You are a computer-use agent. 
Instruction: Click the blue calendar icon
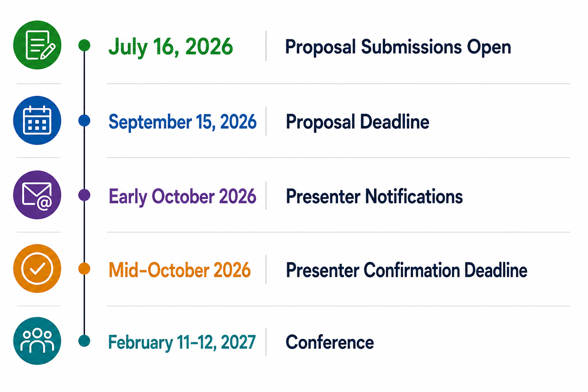[x=37, y=120]
